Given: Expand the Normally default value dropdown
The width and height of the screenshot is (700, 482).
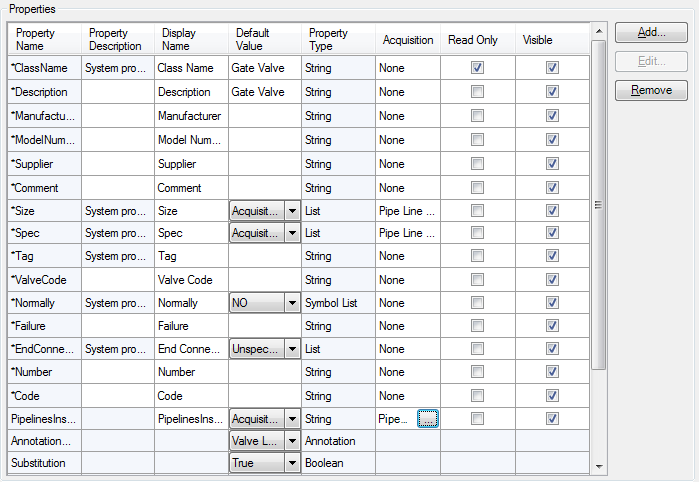Looking at the screenshot, I should [x=292, y=303].
